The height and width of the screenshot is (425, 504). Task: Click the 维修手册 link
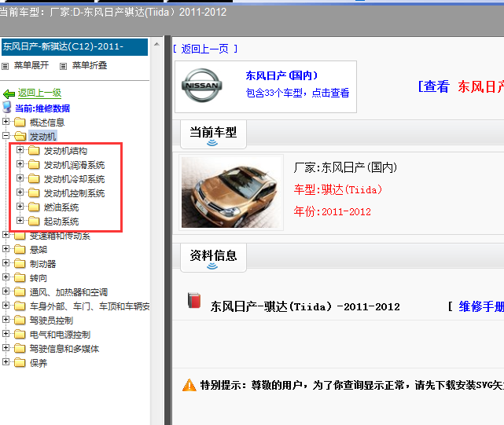481,307
